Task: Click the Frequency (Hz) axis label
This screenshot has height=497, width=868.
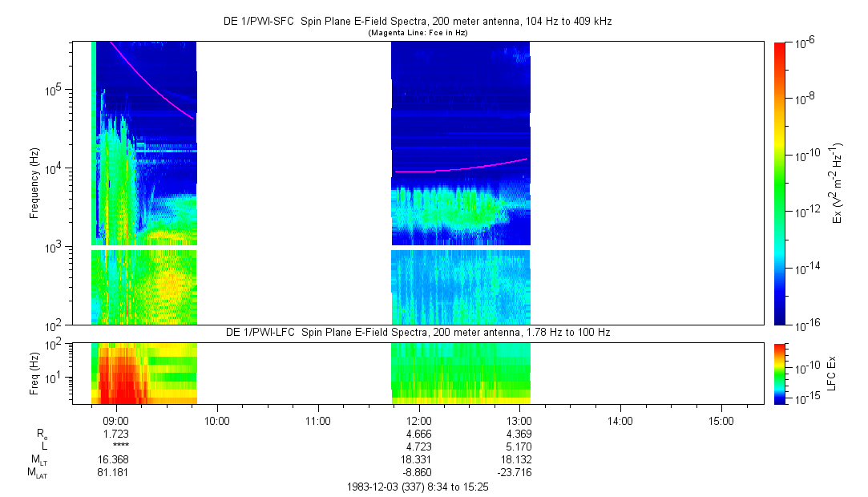Action: pyautogui.click(x=34, y=184)
